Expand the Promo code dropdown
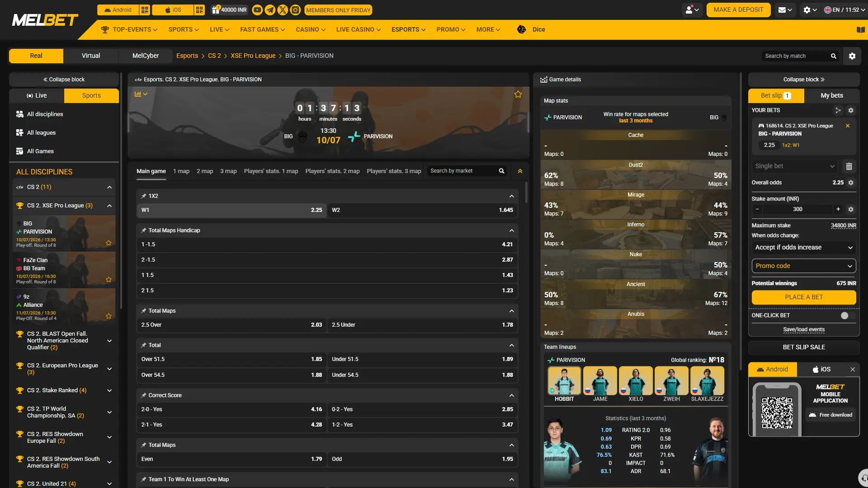 click(804, 266)
